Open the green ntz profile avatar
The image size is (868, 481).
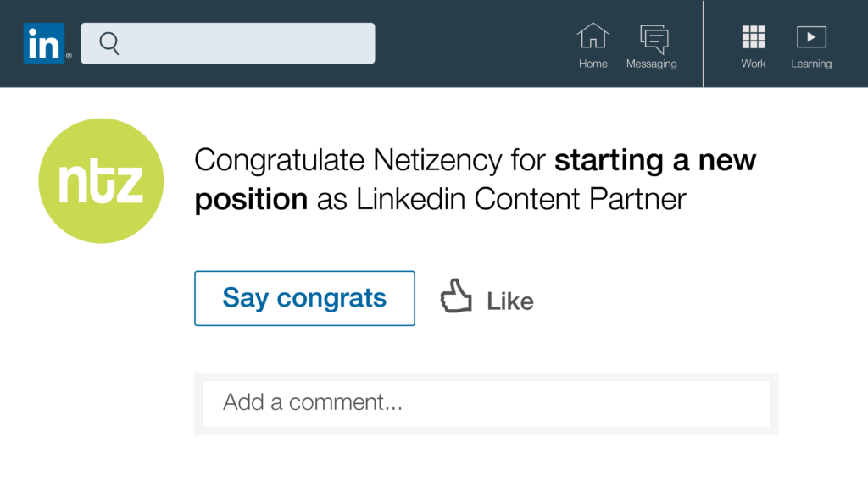click(x=101, y=181)
